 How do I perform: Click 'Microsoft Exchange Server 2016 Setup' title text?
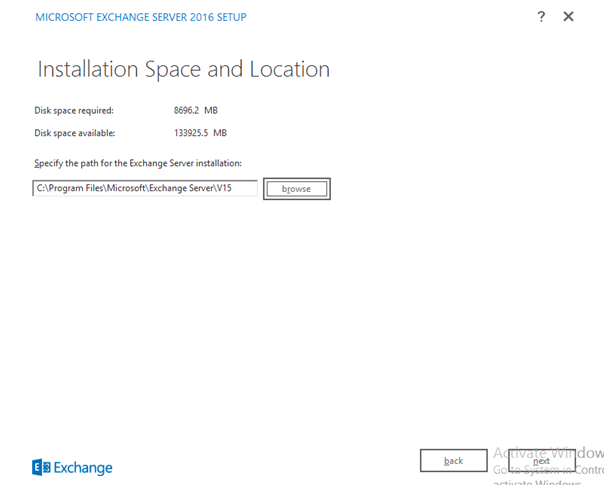coord(141,17)
